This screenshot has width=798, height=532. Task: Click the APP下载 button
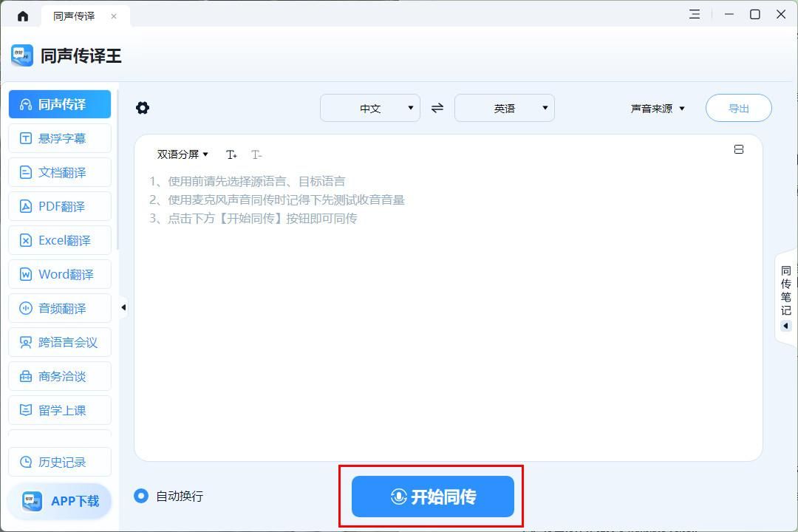point(60,501)
